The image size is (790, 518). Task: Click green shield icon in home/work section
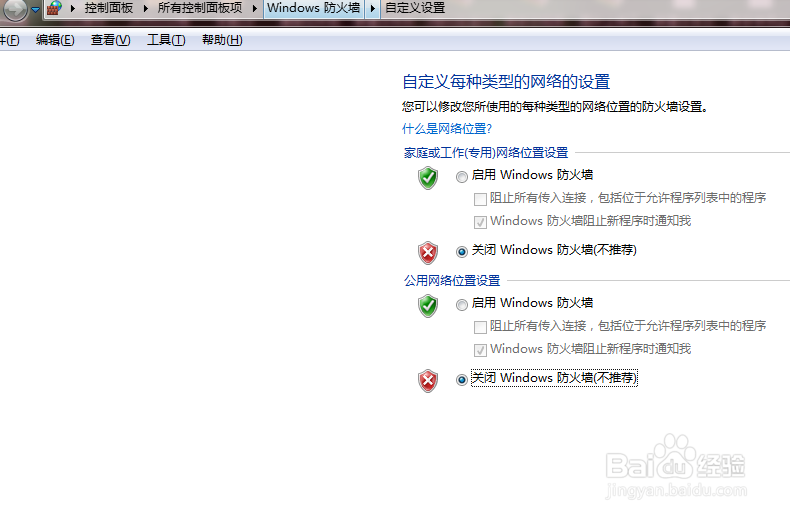coord(428,178)
